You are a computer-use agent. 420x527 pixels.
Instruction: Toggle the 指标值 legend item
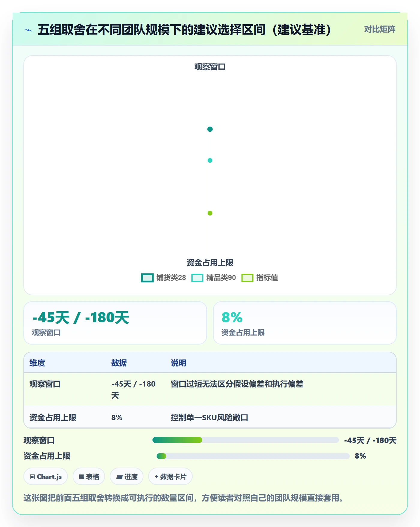pos(260,278)
